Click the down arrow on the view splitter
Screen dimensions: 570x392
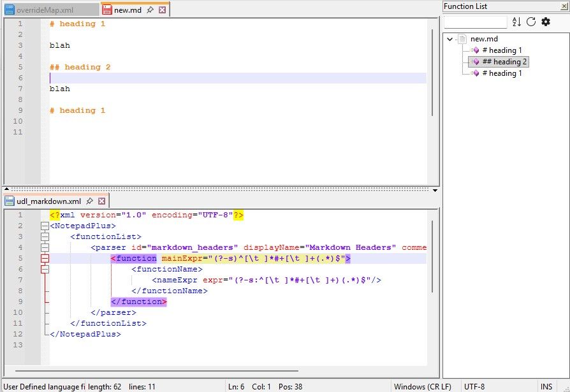pyautogui.click(x=435, y=191)
